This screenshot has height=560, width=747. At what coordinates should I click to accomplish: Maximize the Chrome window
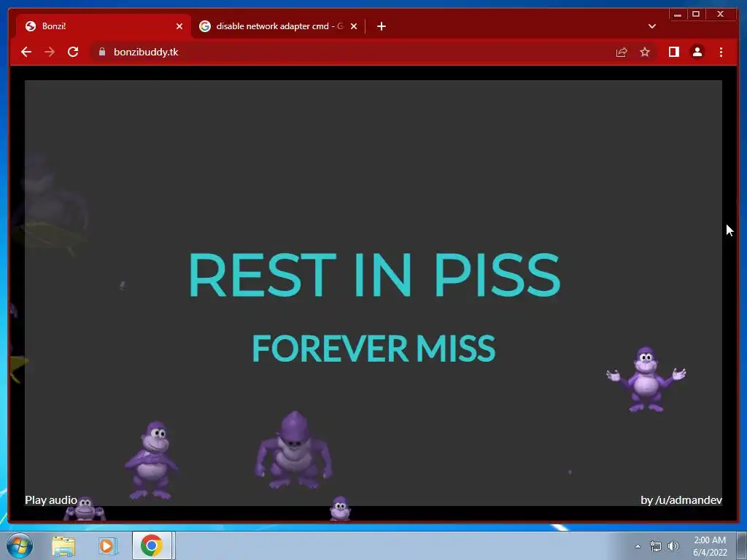click(x=695, y=15)
